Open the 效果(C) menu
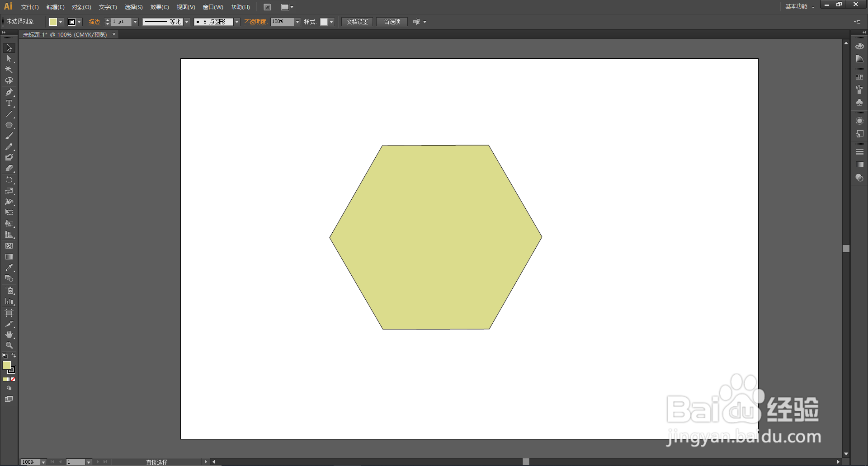Screen dimensions: 868x466 click(x=160, y=7)
